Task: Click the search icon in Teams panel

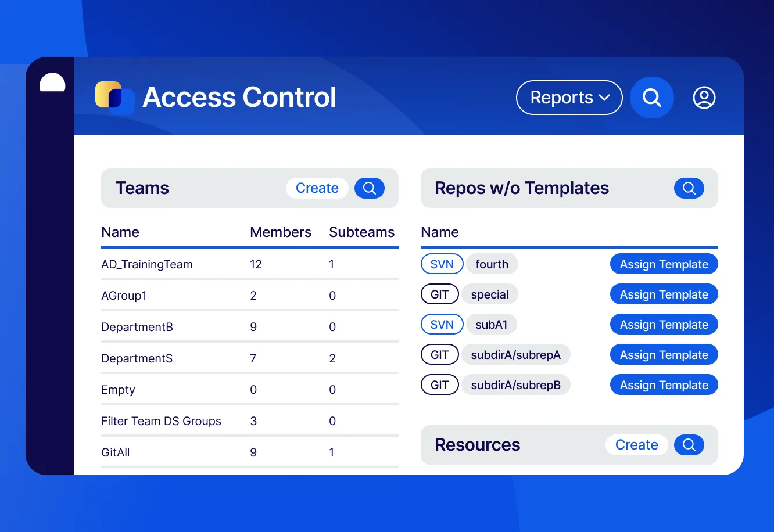Action: [x=370, y=188]
